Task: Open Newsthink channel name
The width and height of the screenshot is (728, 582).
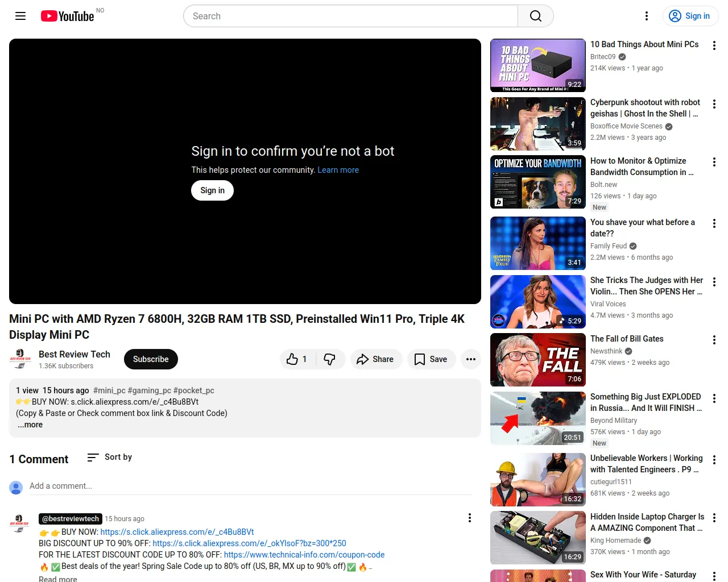Action: click(x=606, y=351)
